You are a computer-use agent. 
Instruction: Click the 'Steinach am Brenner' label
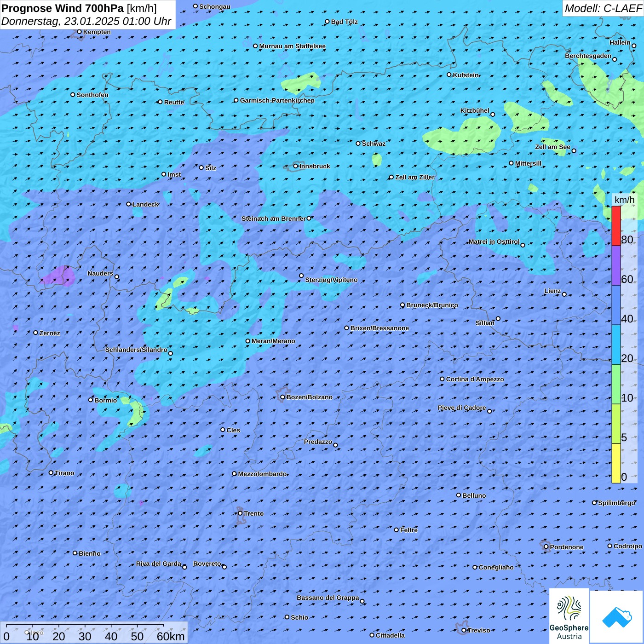click(273, 218)
